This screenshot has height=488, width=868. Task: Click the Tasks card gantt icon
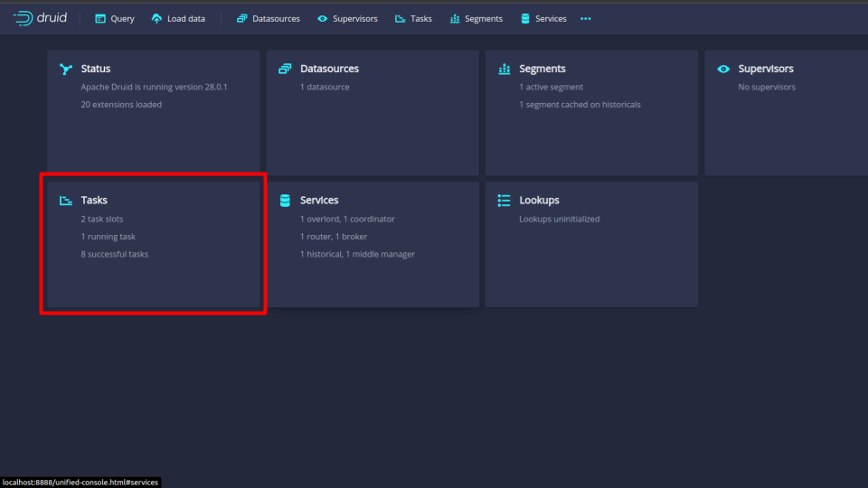[x=65, y=201]
